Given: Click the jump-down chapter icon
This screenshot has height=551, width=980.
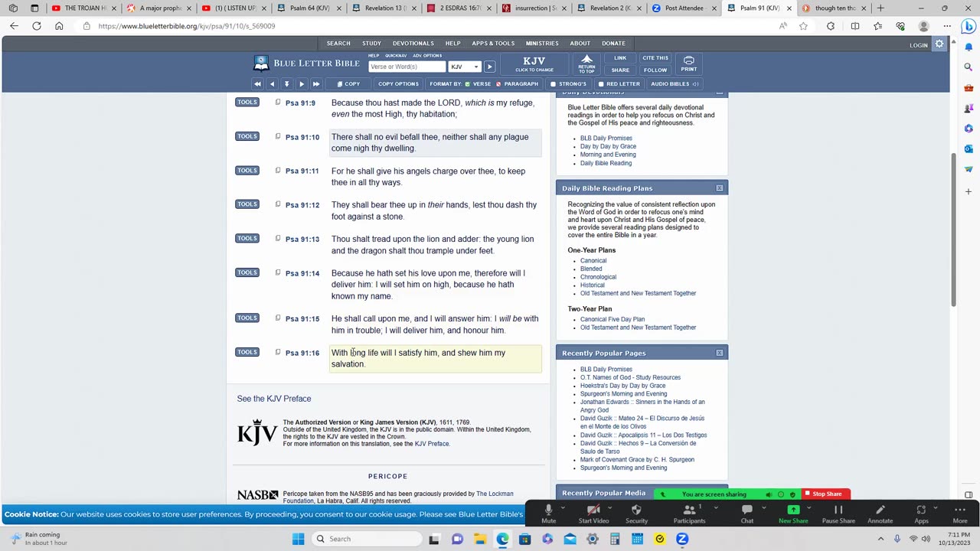Looking at the screenshot, I should click(286, 84).
